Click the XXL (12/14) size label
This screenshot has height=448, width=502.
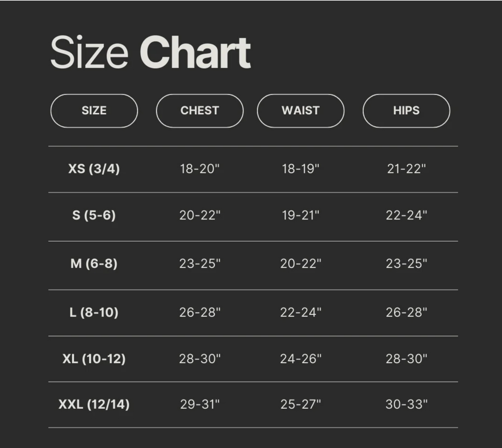(94, 404)
